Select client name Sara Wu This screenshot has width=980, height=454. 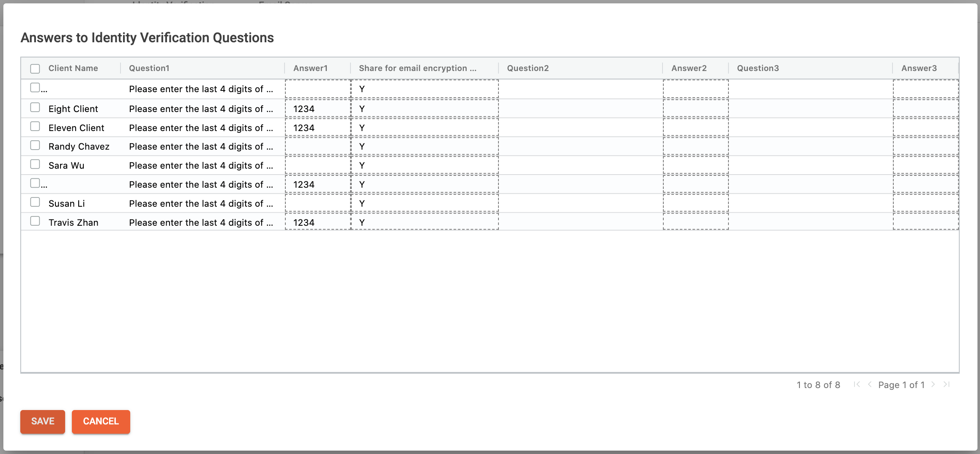tap(66, 165)
